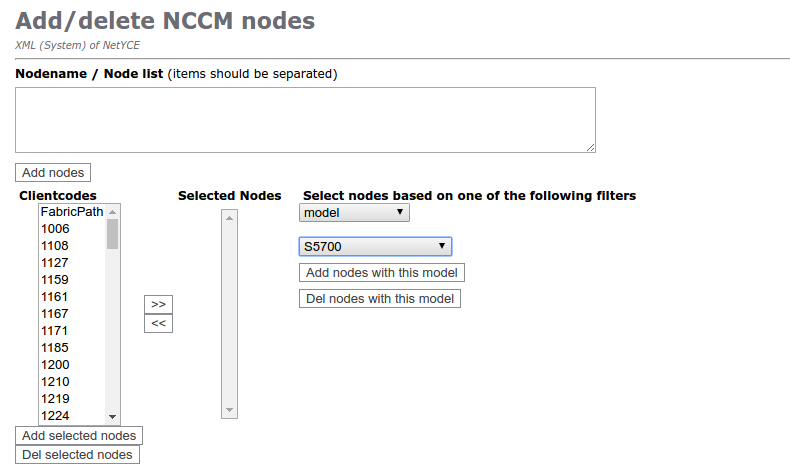Select client code 1006

pyautogui.click(x=55, y=229)
